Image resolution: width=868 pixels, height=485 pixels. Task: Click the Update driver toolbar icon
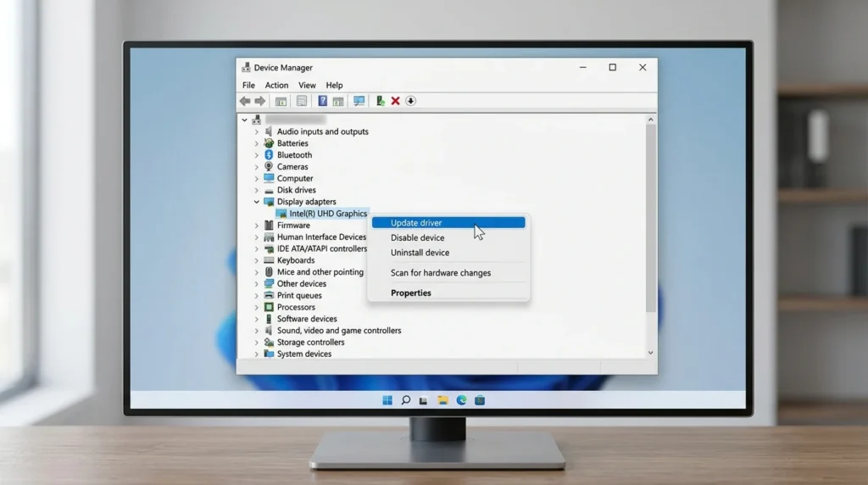coord(381,101)
